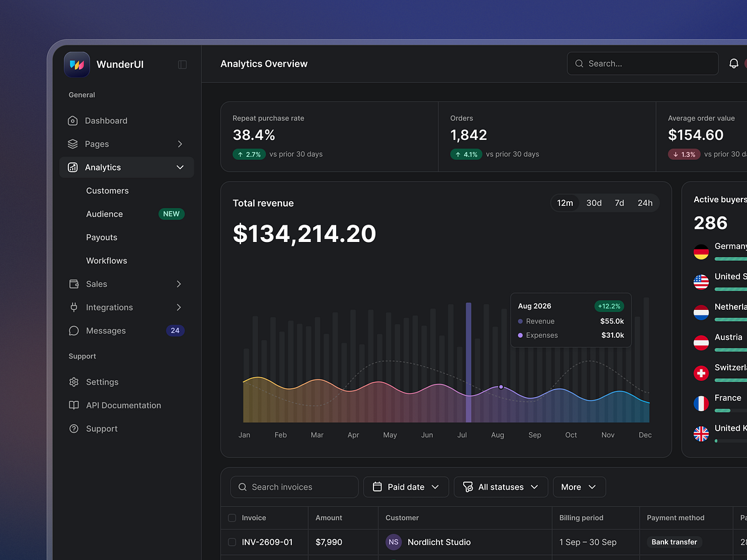Click the Switzerland flag icon
Viewport: 747px width, 560px height.
(701, 373)
